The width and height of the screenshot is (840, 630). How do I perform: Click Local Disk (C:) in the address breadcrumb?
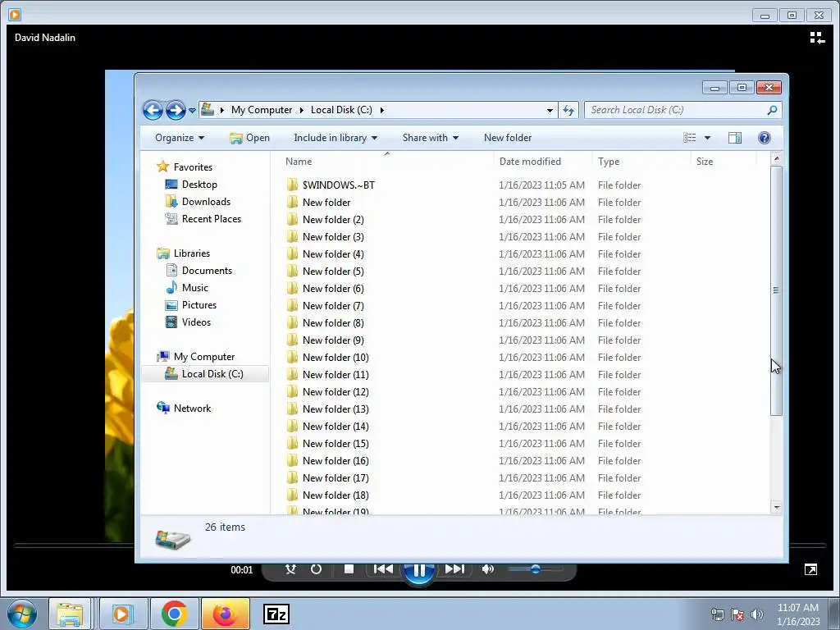click(x=341, y=110)
